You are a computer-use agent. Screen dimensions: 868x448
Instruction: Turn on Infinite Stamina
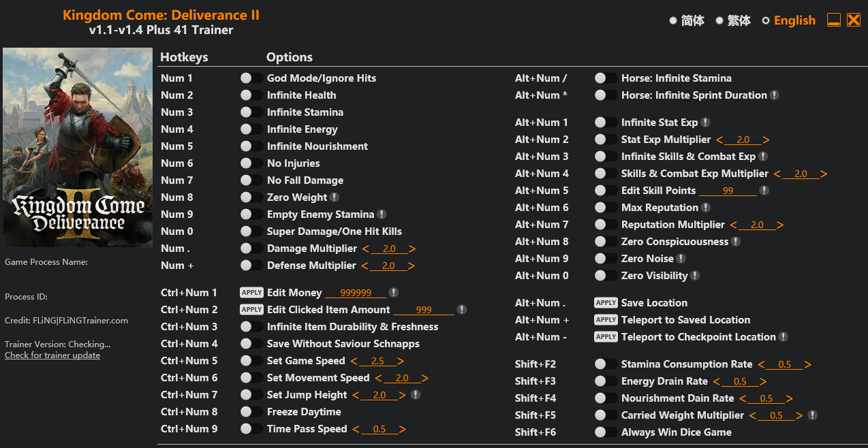251,112
